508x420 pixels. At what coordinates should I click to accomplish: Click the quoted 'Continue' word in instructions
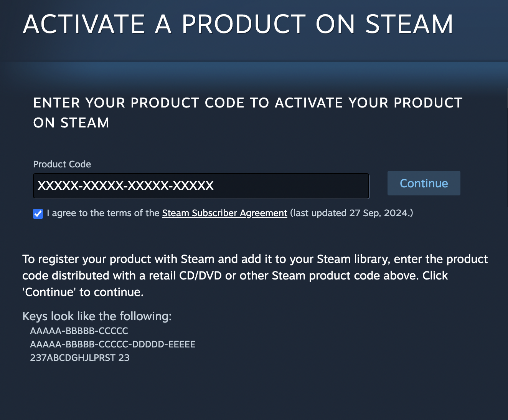[49, 292]
